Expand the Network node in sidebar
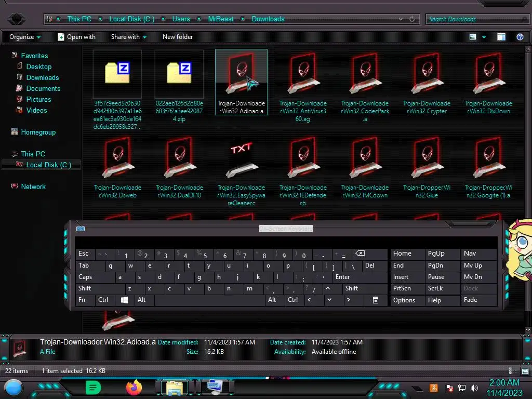The image size is (532, 399). click(28, 187)
